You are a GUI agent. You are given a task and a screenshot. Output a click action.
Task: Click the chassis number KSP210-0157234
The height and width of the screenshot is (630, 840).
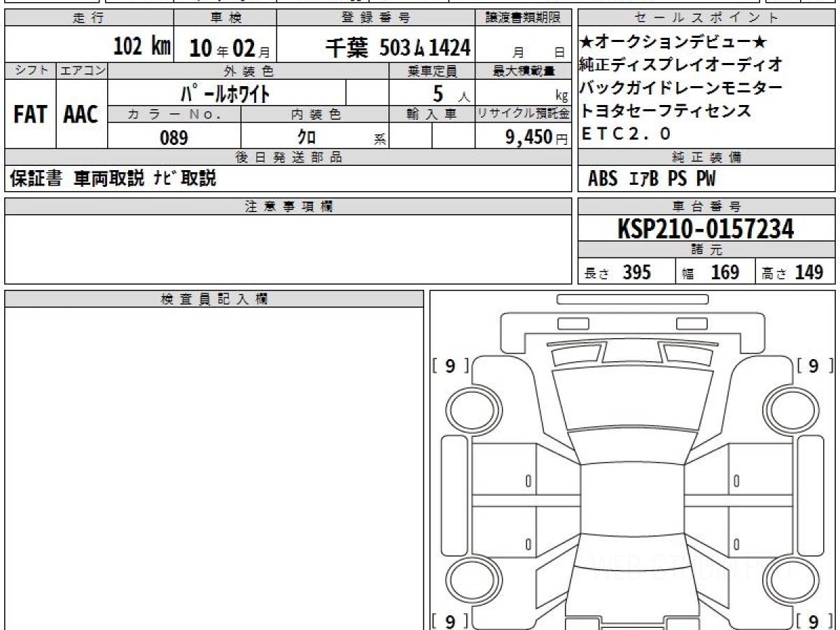point(706,228)
